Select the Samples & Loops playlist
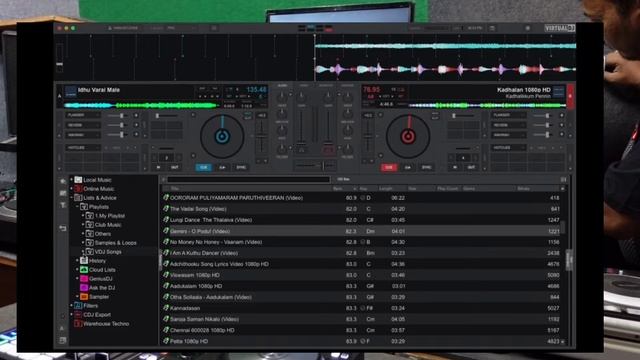The height and width of the screenshot is (360, 640). pos(116,242)
